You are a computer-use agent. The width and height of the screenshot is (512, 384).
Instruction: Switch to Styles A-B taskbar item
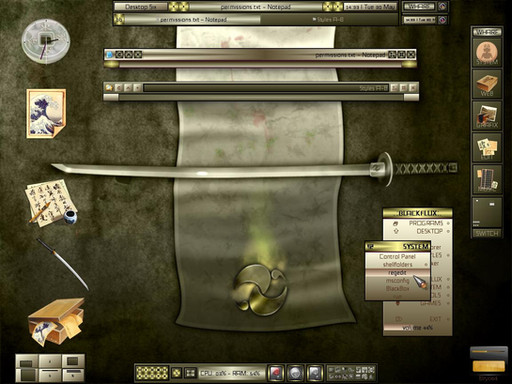pos(328,20)
